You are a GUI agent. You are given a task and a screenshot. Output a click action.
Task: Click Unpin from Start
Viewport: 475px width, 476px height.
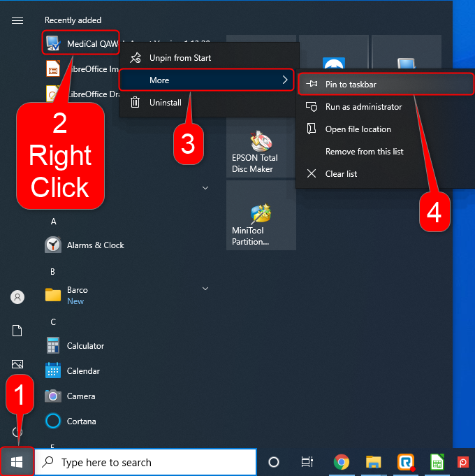click(180, 58)
